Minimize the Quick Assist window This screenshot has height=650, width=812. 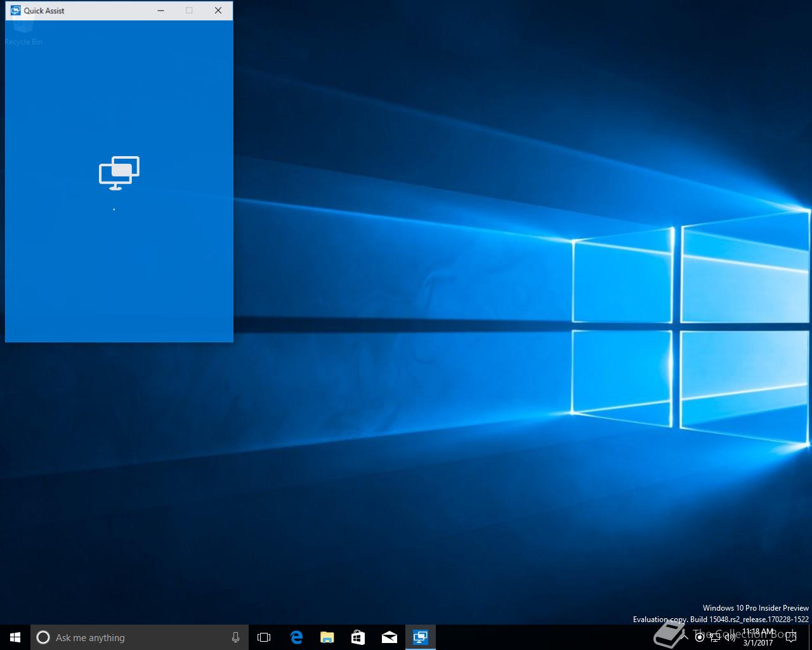(161, 10)
